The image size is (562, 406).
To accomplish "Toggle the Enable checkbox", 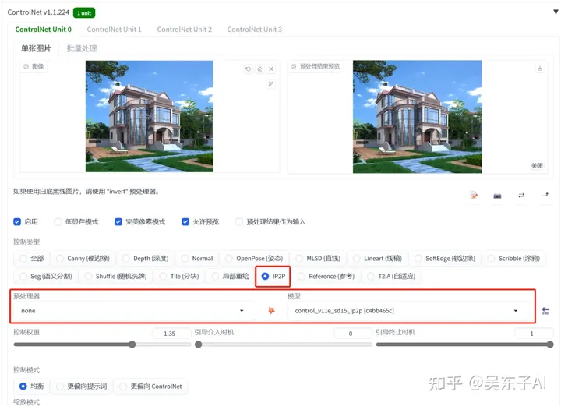I will pos(17,221).
